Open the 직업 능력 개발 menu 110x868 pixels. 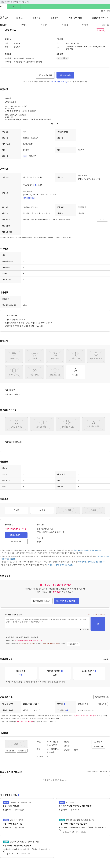pos(75,17)
